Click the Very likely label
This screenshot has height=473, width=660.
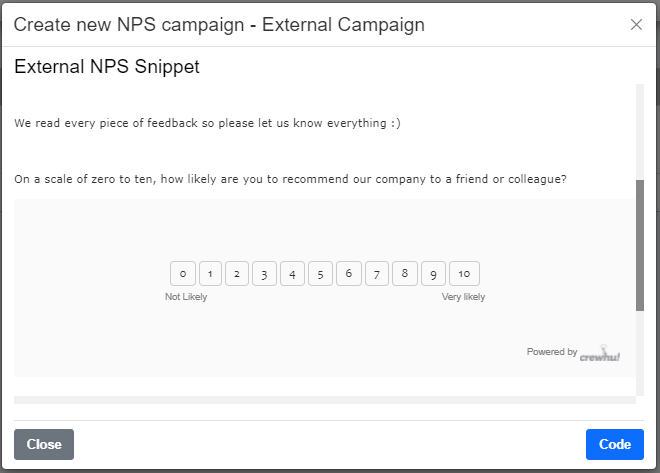pyautogui.click(x=463, y=297)
